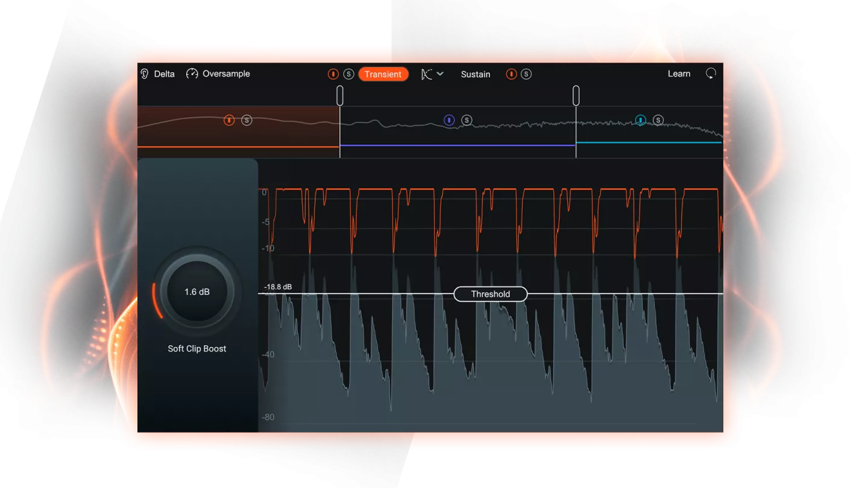This screenshot has height=488, width=868.
Task: Solo the low orange band
Action: [247, 120]
